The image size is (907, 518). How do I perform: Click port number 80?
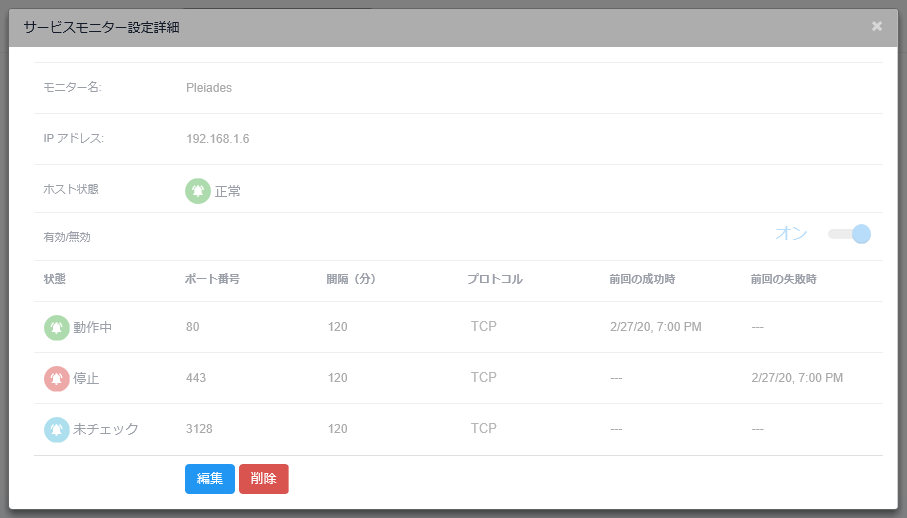pyautogui.click(x=193, y=327)
